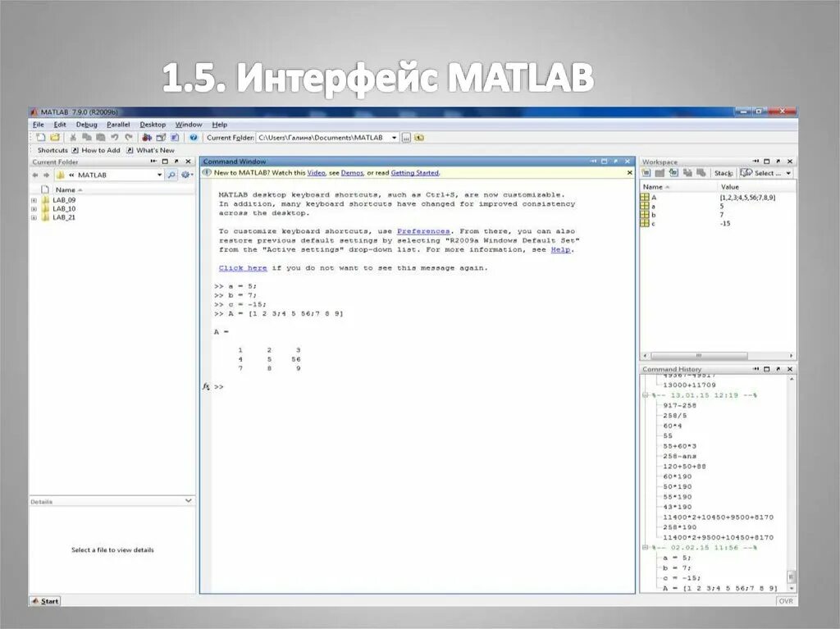Click New variable icon in Workspace toolbar
Viewport: 840px width, 629px height.
(646, 173)
